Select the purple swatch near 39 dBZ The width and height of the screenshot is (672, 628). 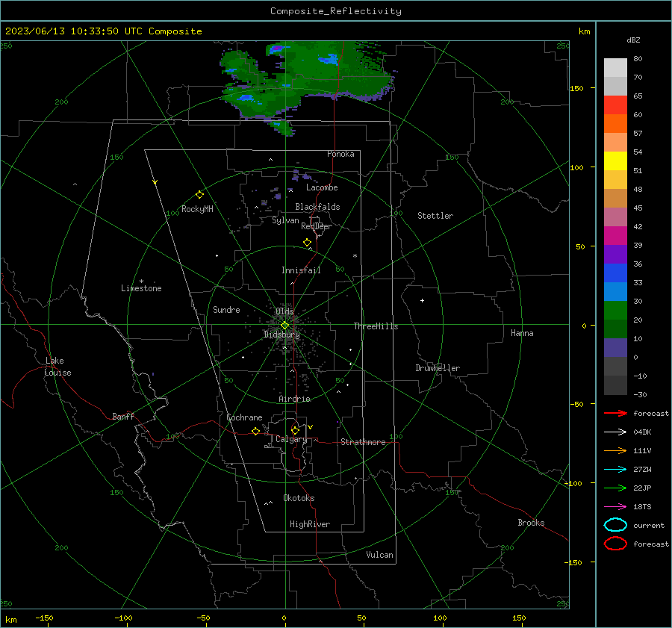[x=615, y=254]
